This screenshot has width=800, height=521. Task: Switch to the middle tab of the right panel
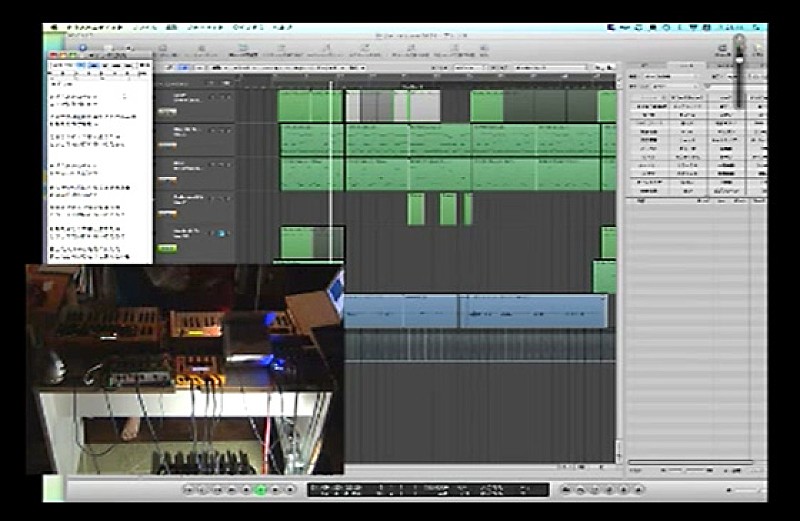click(688, 65)
